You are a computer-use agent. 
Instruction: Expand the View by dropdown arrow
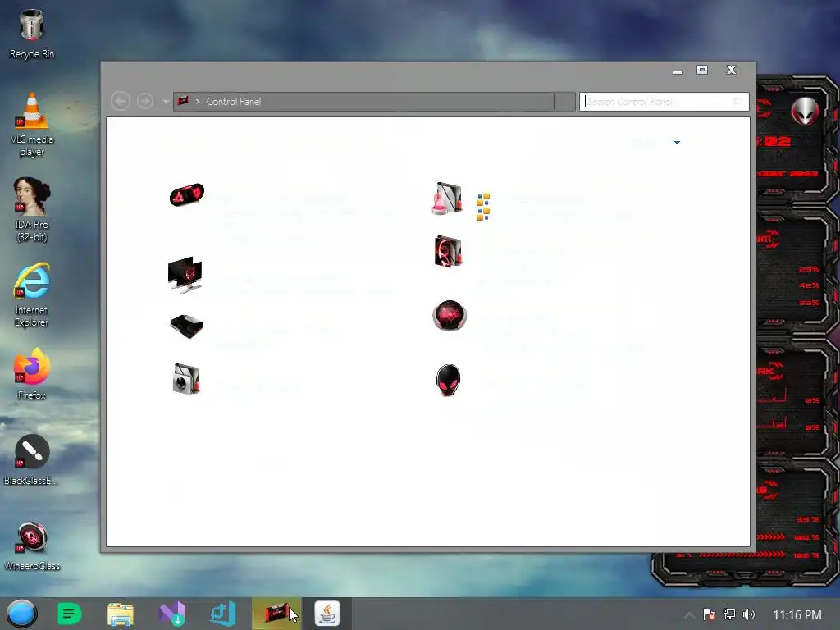coord(677,143)
